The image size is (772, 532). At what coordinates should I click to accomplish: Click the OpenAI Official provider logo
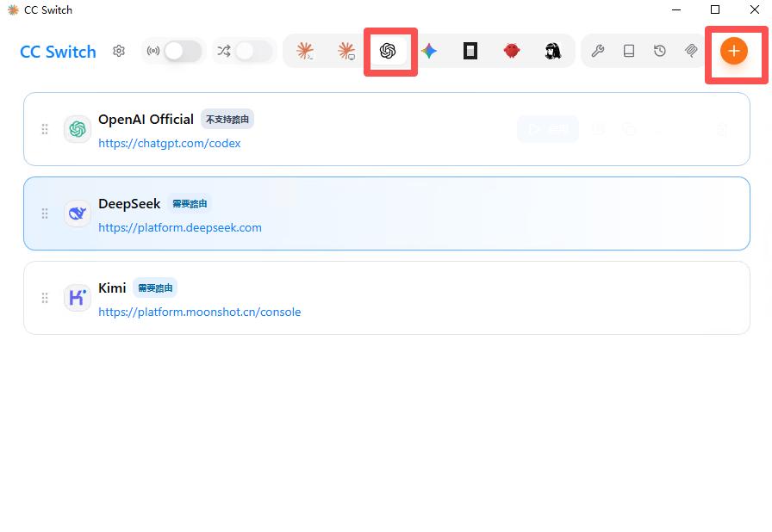pyautogui.click(x=78, y=129)
